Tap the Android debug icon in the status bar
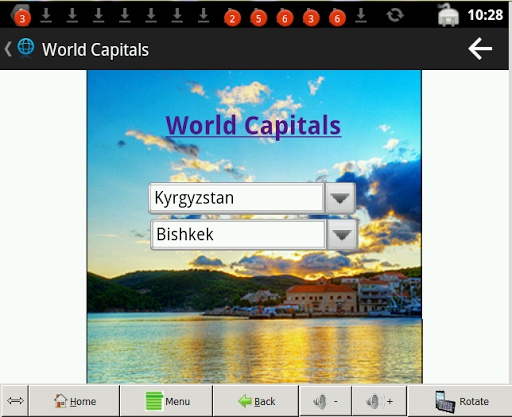512x417 pixels. [448, 15]
